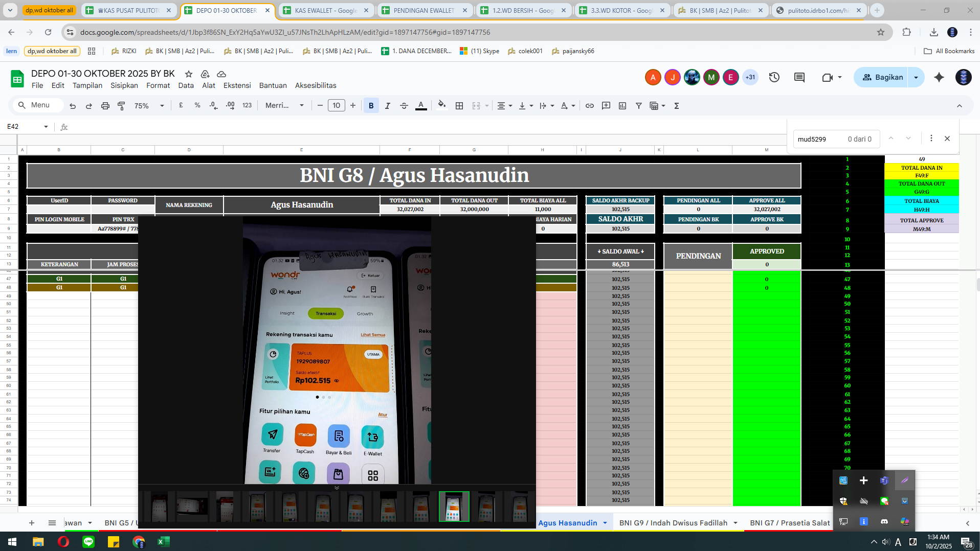Open the vertical align dropdown
This screenshot has width=980, height=551.
(x=526, y=106)
